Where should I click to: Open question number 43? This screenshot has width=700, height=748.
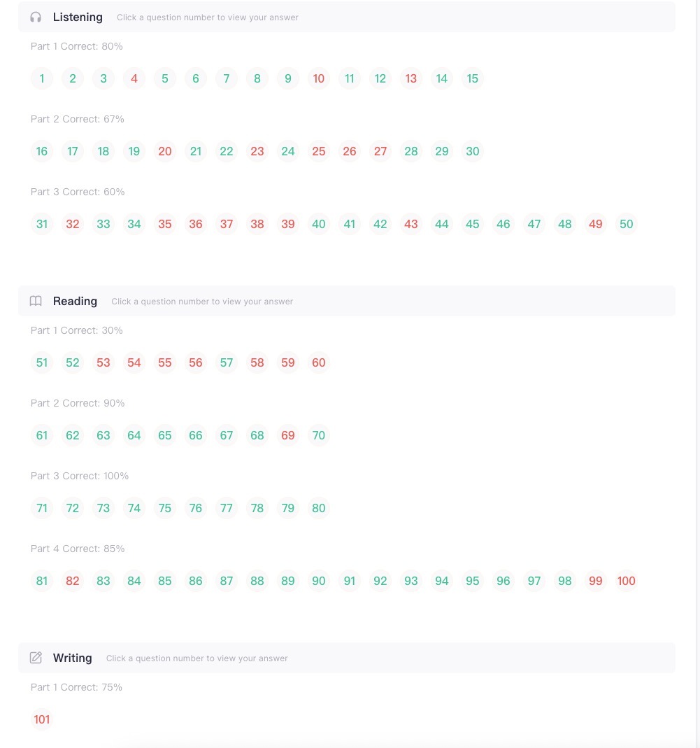pos(411,224)
